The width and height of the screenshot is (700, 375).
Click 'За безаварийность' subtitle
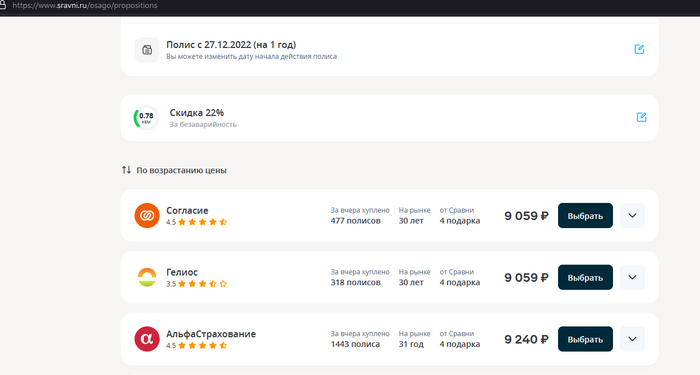[203, 125]
